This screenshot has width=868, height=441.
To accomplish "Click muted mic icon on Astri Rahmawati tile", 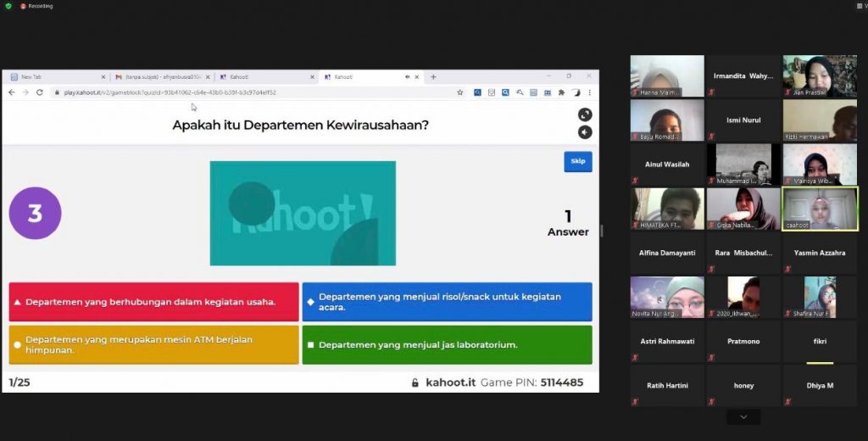I will (x=635, y=358).
